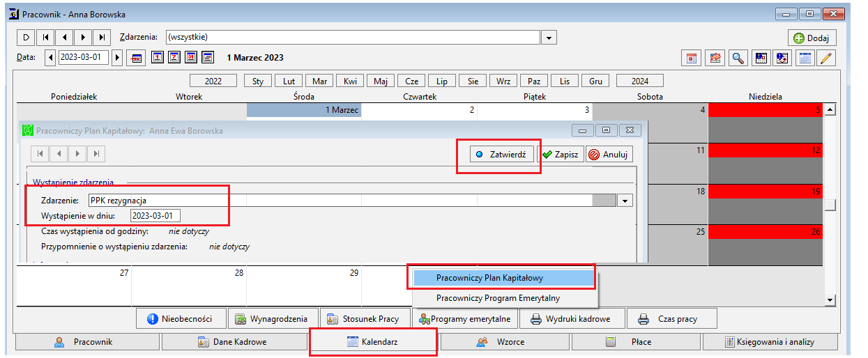Switch to one-day view icon
This screenshot has height=358, width=868.
158,57
